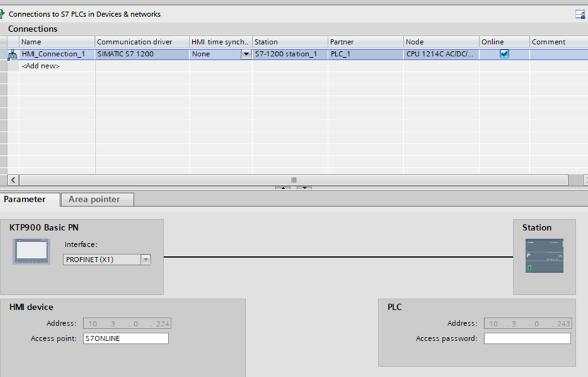588x377 pixels.
Task: Click the HMI_Connection_1 network connection icon
Action: pos(13,54)
